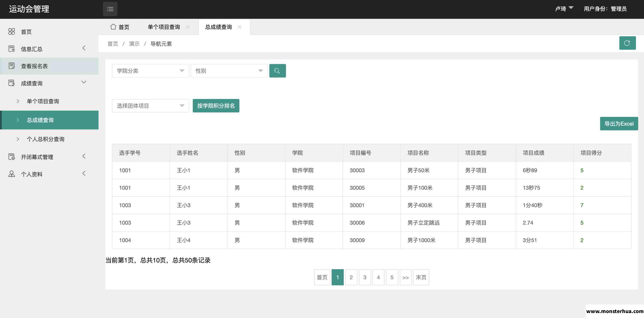
Task: Select page 1 in pagination
Action: 337,277
